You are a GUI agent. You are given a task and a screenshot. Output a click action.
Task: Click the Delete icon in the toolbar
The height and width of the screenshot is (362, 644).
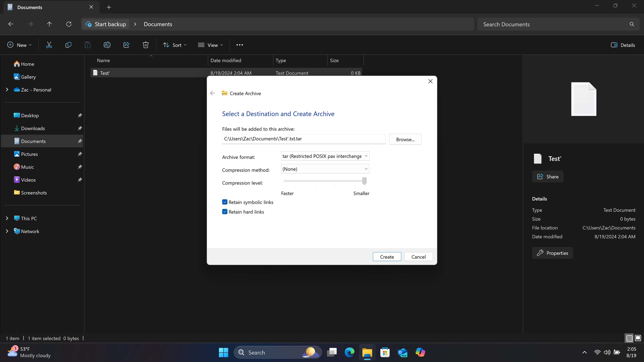coord(145,45)
